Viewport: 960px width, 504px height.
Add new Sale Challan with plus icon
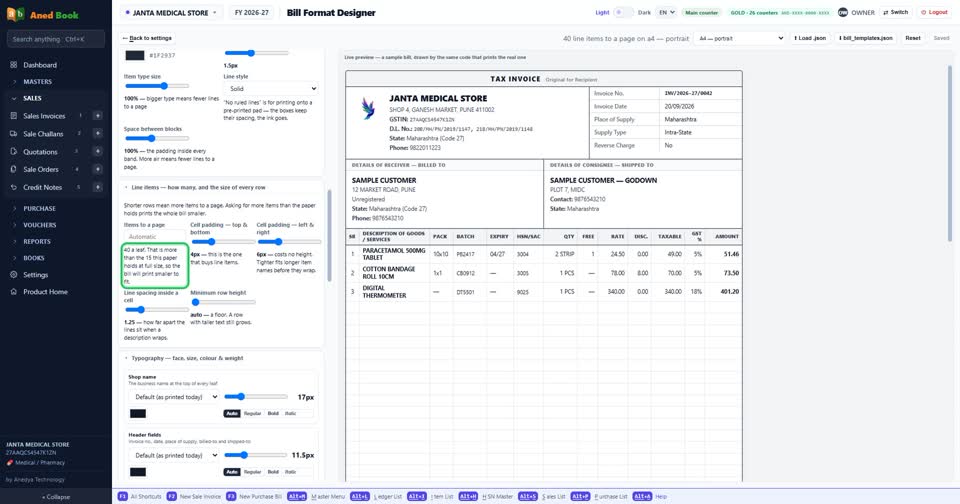coord(97,134)
